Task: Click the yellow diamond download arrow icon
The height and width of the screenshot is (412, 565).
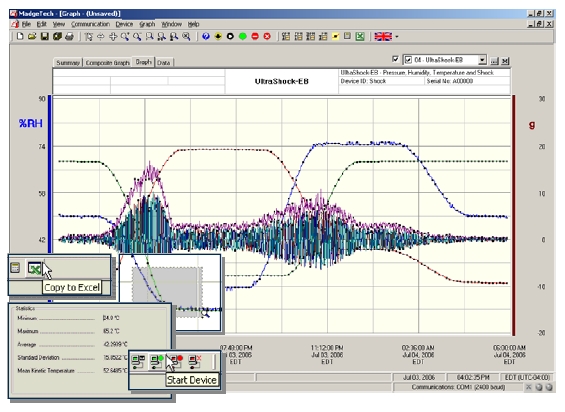Action: click(x=218, y=36)
